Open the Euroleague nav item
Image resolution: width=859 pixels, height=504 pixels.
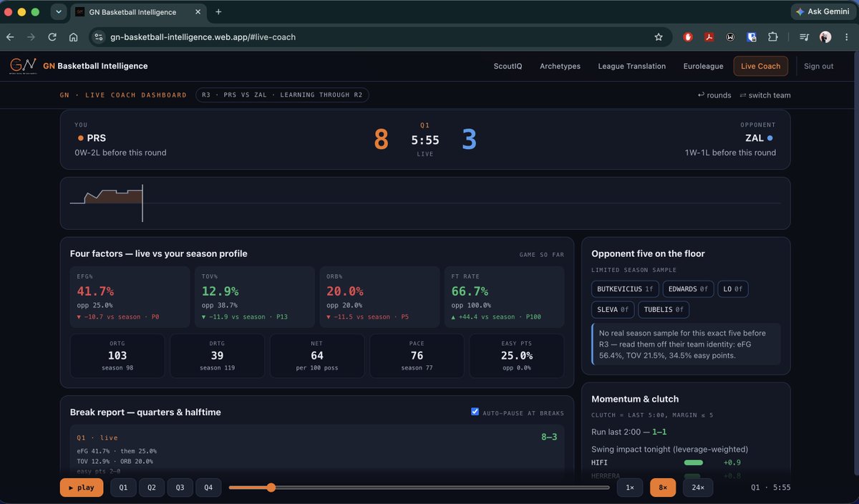click(703, 66)
